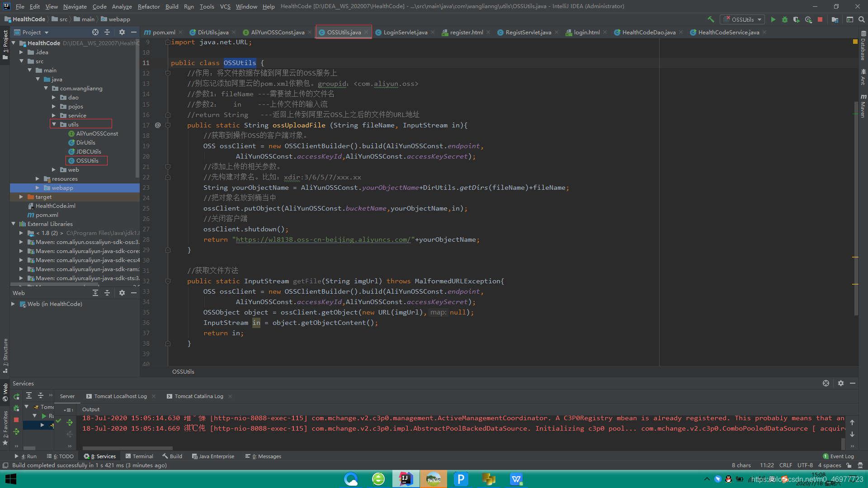This screenshot has height=488, width=868.
Task: Switch to the HealthCodeDao.java tab
Action: [x=648, y=32]
